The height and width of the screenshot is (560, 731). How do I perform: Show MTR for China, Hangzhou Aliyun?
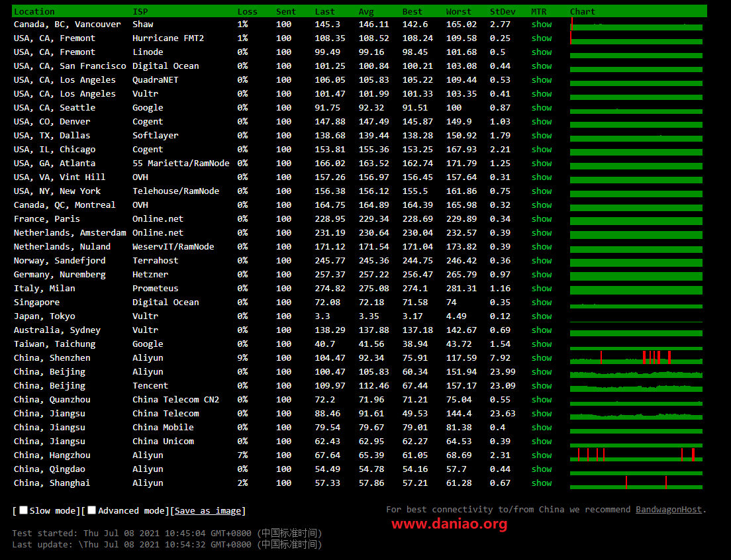tap(541, 455)
